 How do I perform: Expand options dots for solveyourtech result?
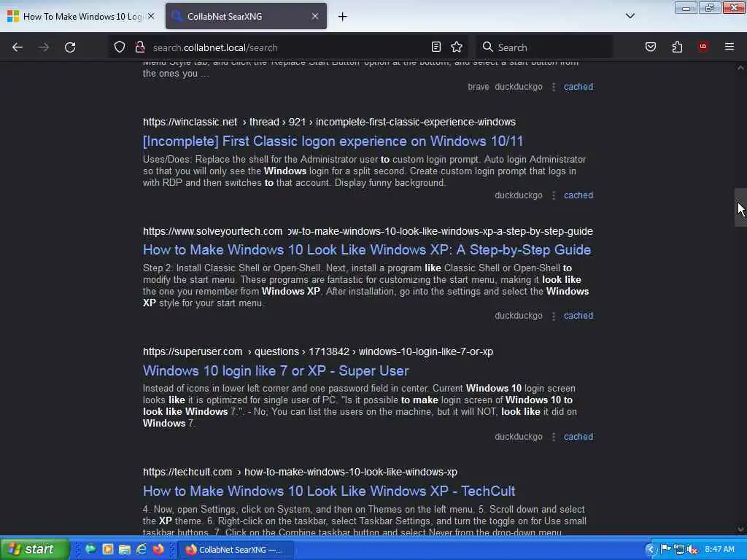pyautogui.click(x=553, y=316)
